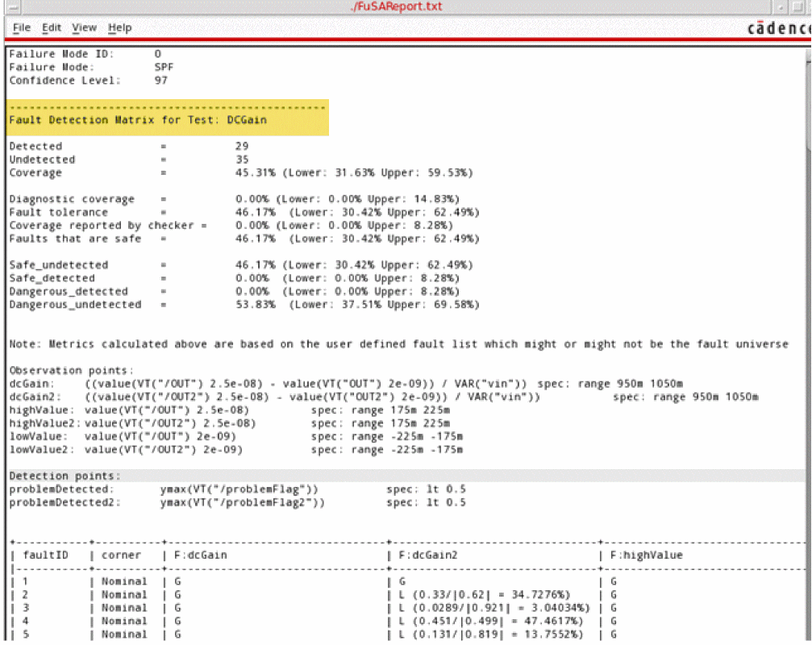Click the Detected count 29
The height and width of the screenshot is (645, 812).
click(241, 147)
